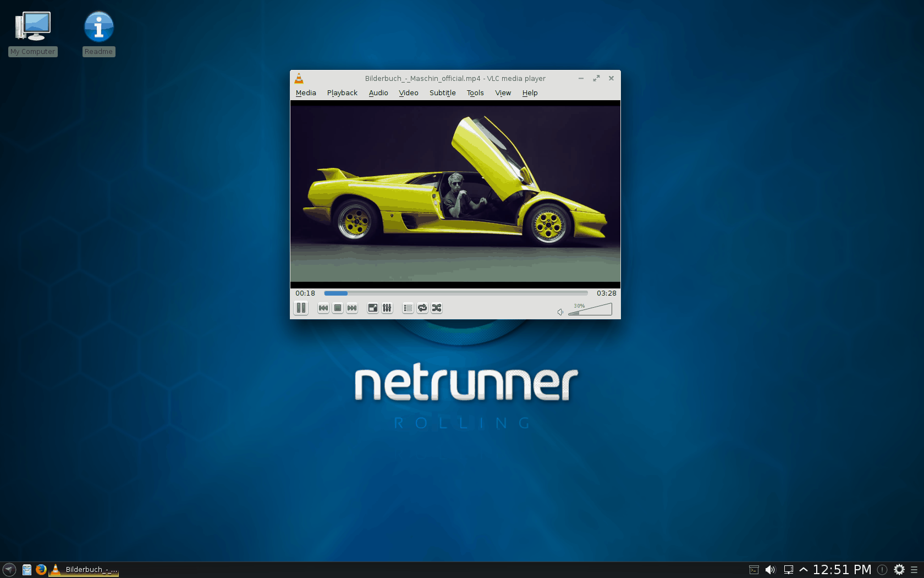Pause the video playback

pos(301,308)
